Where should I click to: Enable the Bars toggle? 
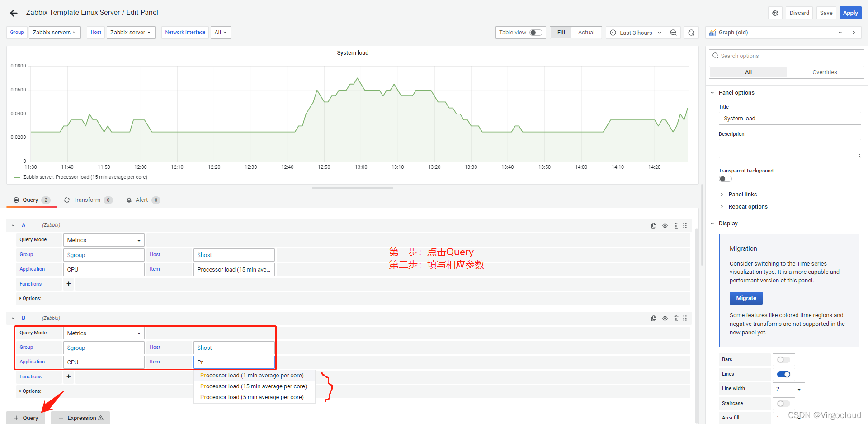click(x=783, y=360)
